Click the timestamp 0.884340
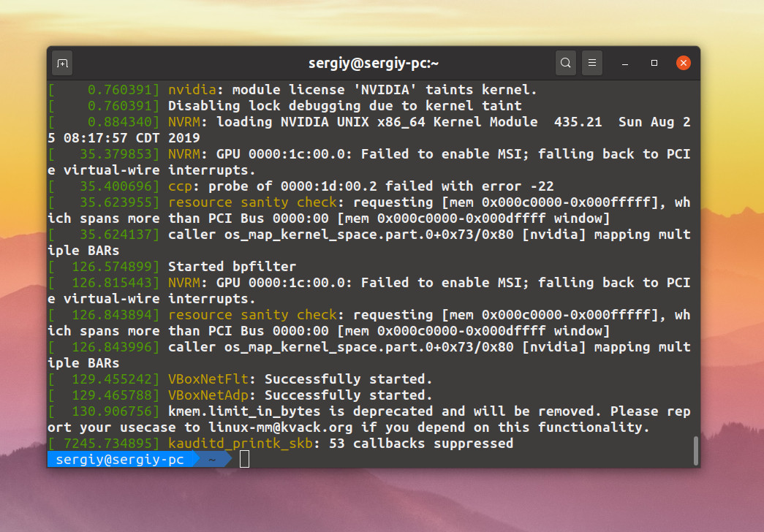This screenshot has height=532, width=764. point(119,122)
